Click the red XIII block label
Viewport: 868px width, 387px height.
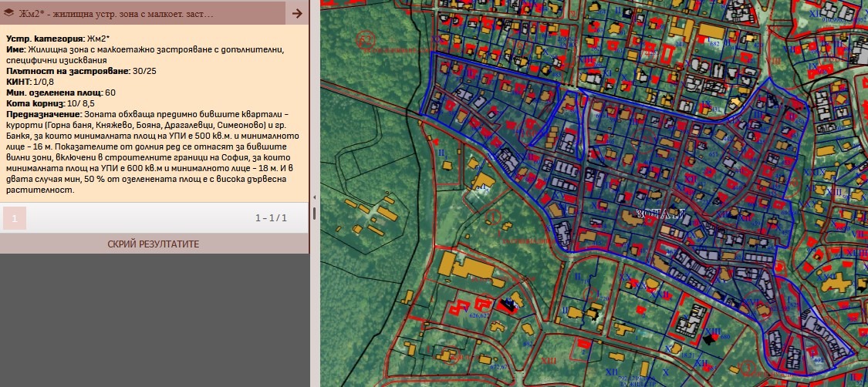[549, 360]
